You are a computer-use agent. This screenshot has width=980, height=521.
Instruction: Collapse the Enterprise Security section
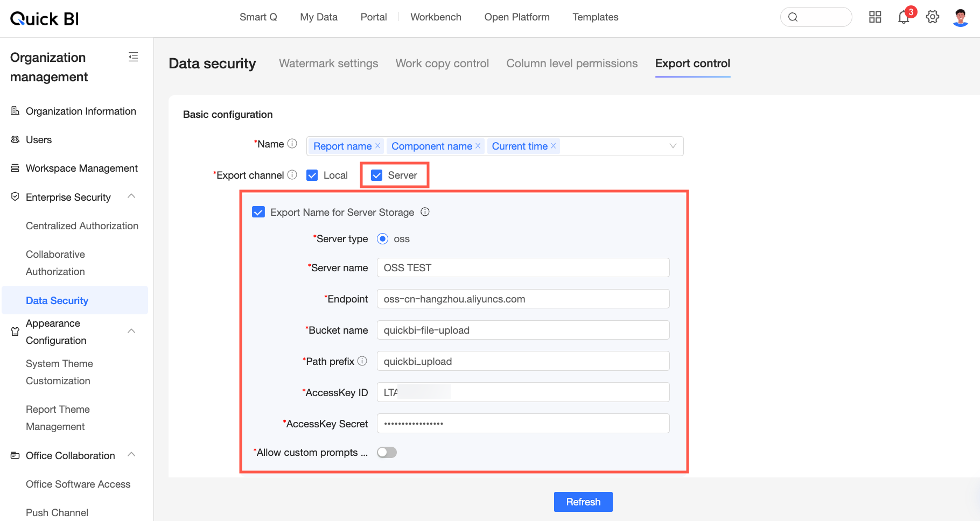click(x=131, y=196)
